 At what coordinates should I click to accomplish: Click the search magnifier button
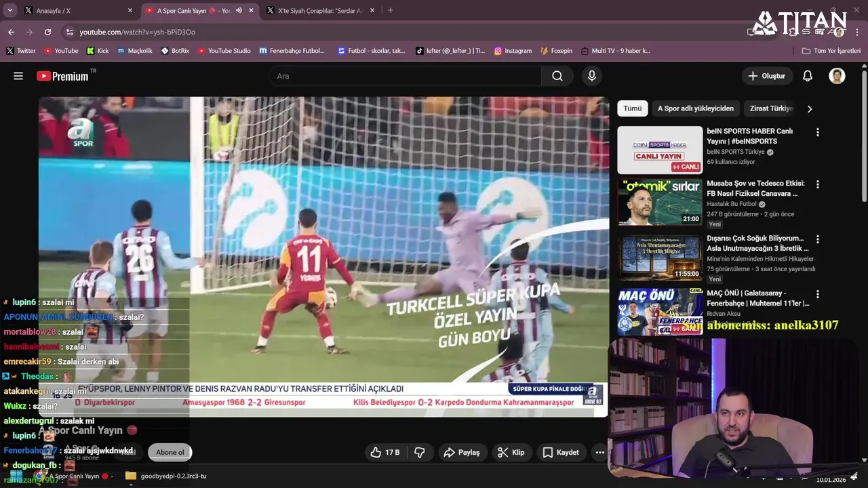pyautogui.click(x=557, y=76)
